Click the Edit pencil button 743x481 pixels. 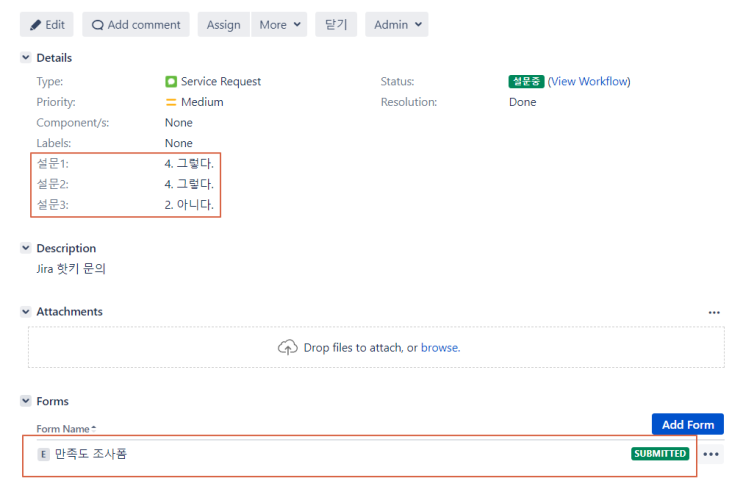[47, 24]
